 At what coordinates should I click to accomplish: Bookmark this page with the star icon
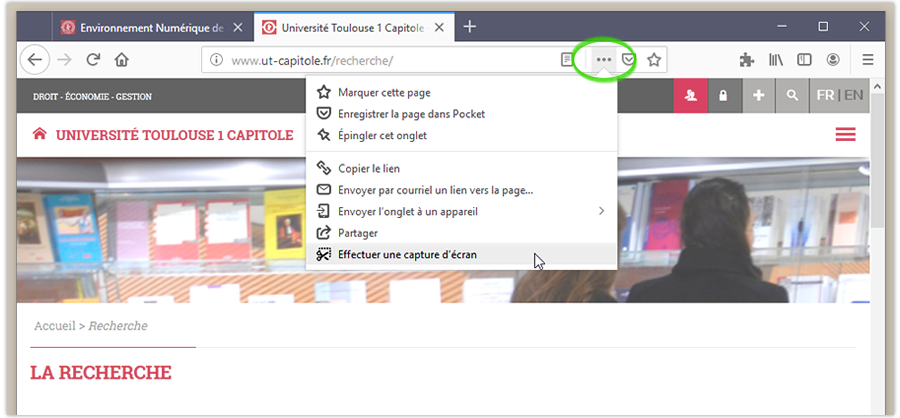click(x=654, y=60)
